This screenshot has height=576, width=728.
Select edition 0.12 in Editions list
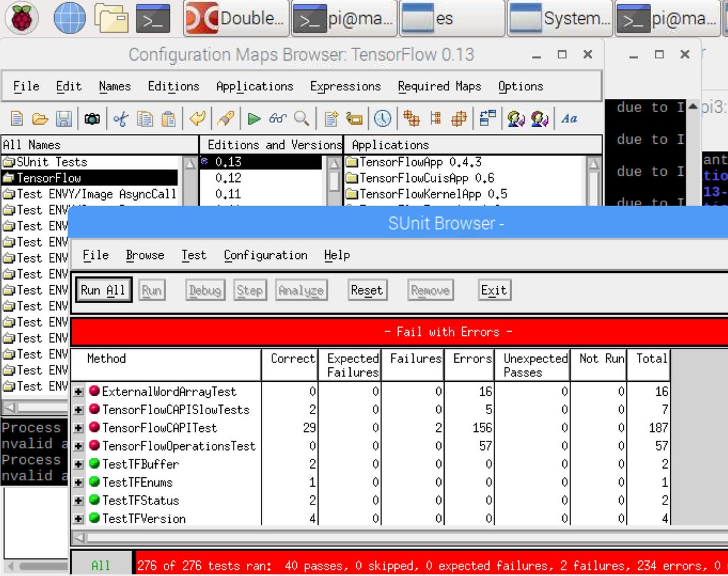pyautogui.click(x=228, y=178)
